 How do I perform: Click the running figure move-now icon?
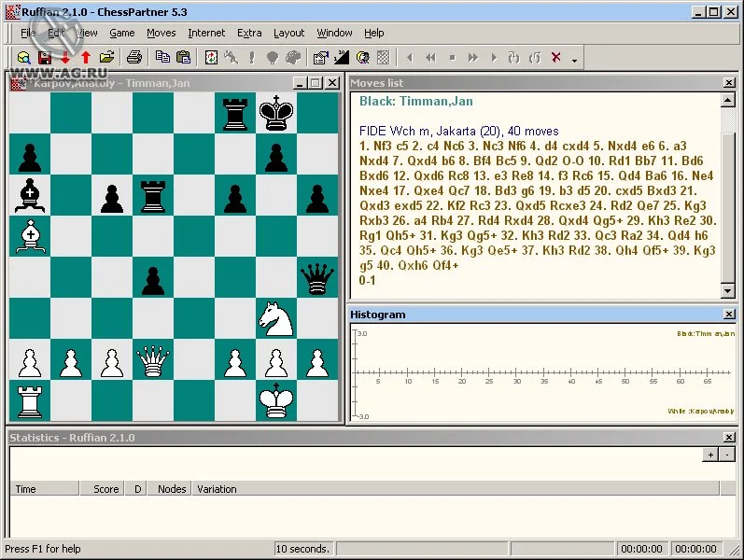pyautogui.click(x=232, y=58)
